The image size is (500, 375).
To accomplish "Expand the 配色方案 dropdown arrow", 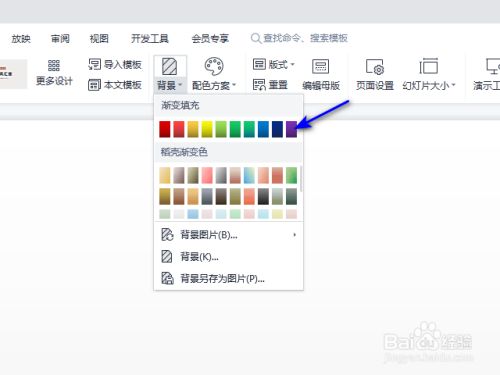I will coord(234,85).
